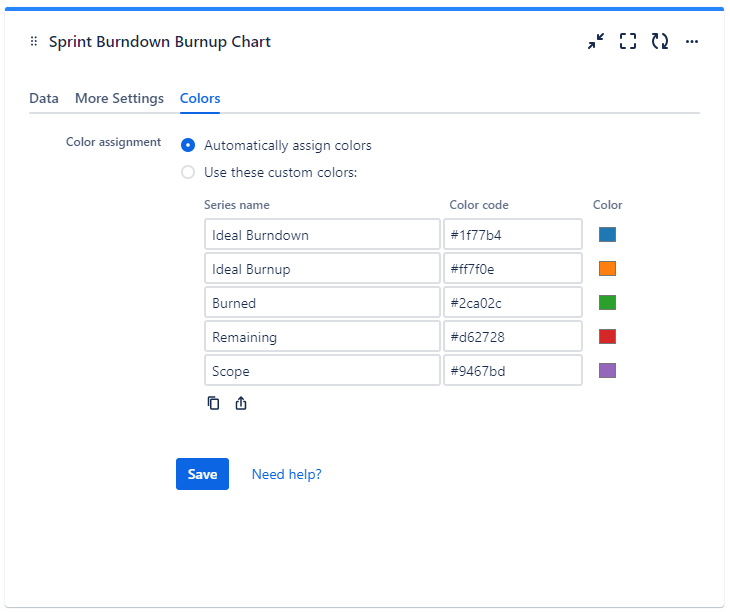Select the Colors tab
Screen dimensions: 730x612
(200, 98)
